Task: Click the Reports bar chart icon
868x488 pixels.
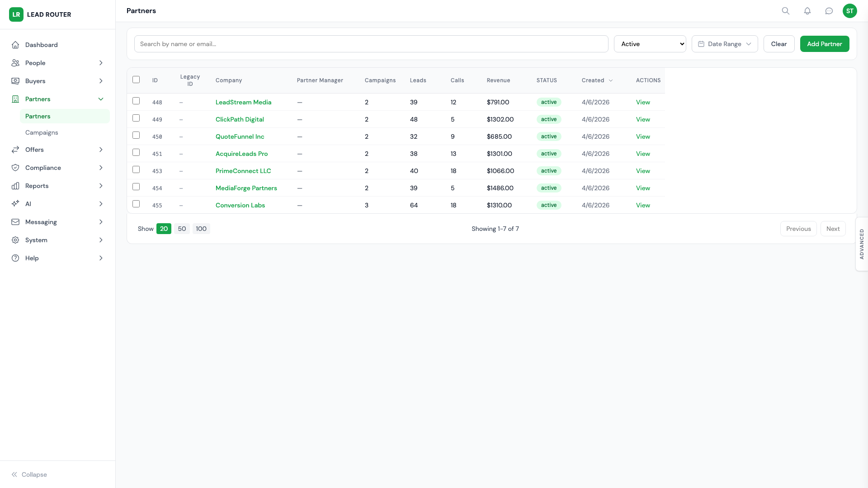Action: click(x=15, y=186)
